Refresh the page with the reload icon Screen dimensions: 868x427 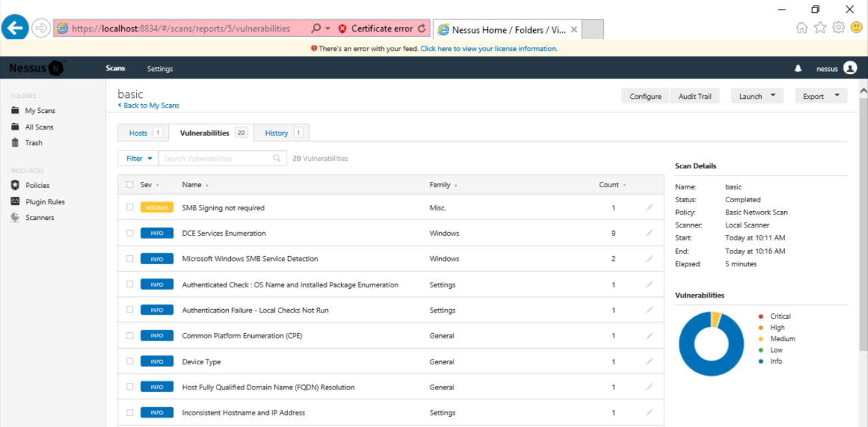point(422,29)
